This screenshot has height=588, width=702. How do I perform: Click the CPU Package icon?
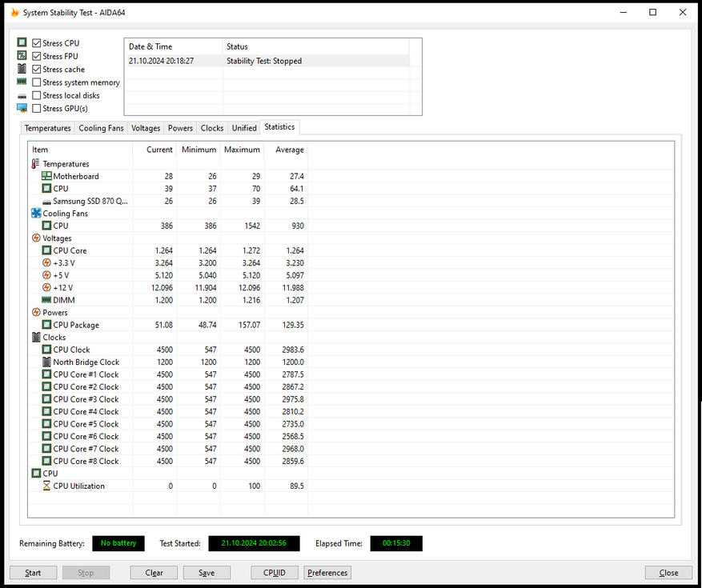pyautogui.click(x=46, y=325)
